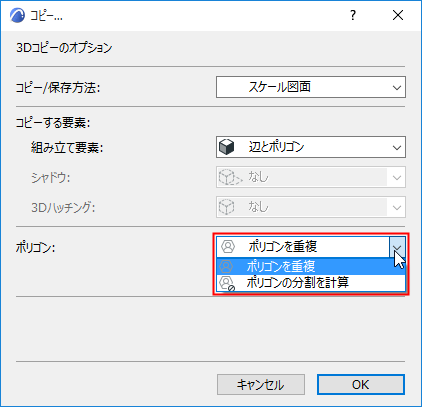Click the arrow of the ポリゴン dropdown

click(x=397, y=247)
